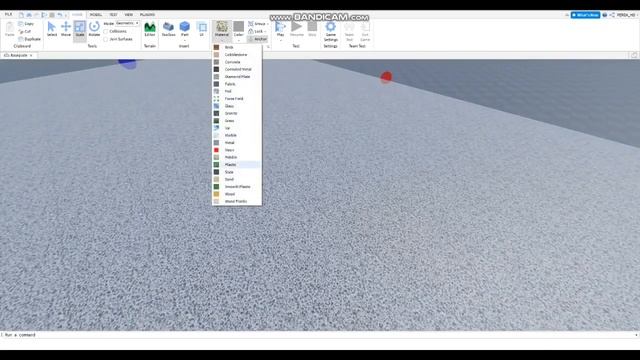Duplicate the selected object
The height and width of the screenshot is (360, 640).
click(x=29, y=39)
